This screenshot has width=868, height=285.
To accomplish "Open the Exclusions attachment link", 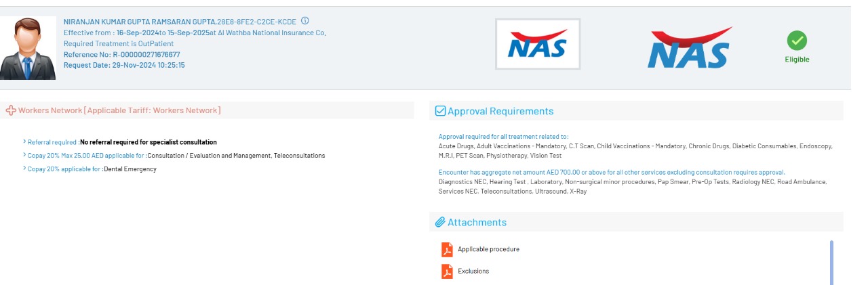I will 473,271.
